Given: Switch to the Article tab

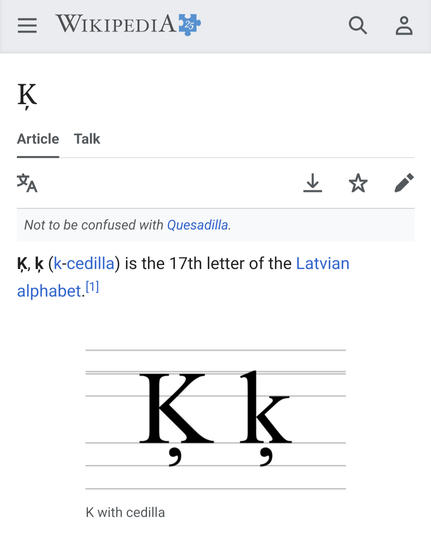Looking at the screenshot, I should pos(38,139).
